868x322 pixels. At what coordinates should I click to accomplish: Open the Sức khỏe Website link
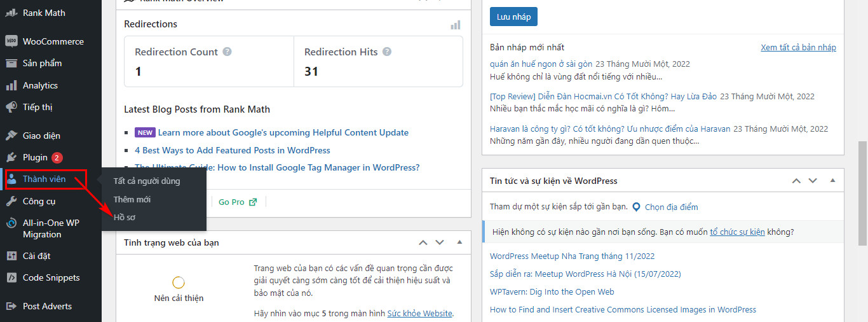pos(420,313)
